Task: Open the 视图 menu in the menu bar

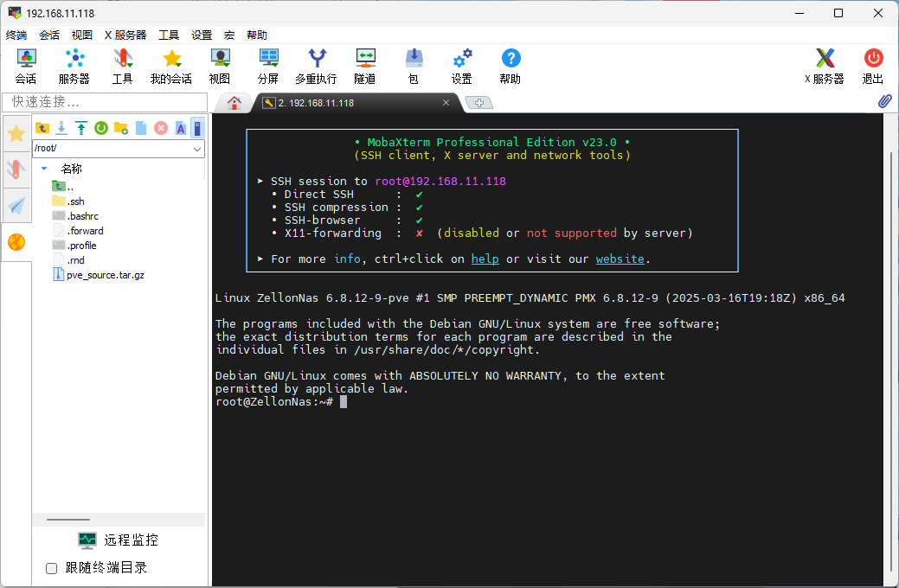Action: (x=82, y=35)
